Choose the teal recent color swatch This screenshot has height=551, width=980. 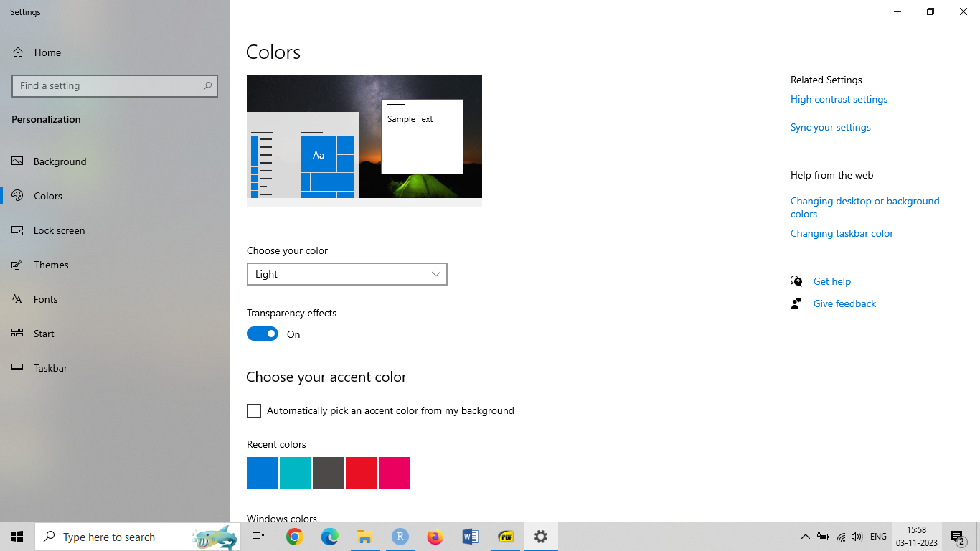[296, 473]
